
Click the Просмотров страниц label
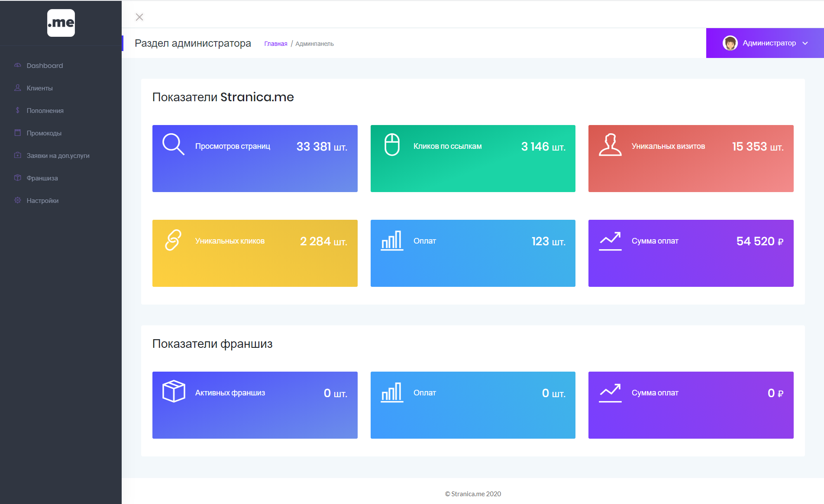[233, 146]
